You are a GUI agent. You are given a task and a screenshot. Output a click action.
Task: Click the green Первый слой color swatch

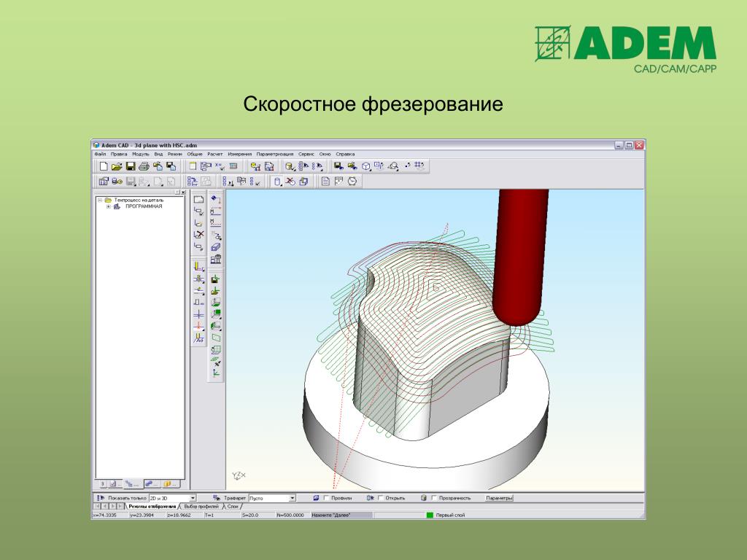[428, 513]
